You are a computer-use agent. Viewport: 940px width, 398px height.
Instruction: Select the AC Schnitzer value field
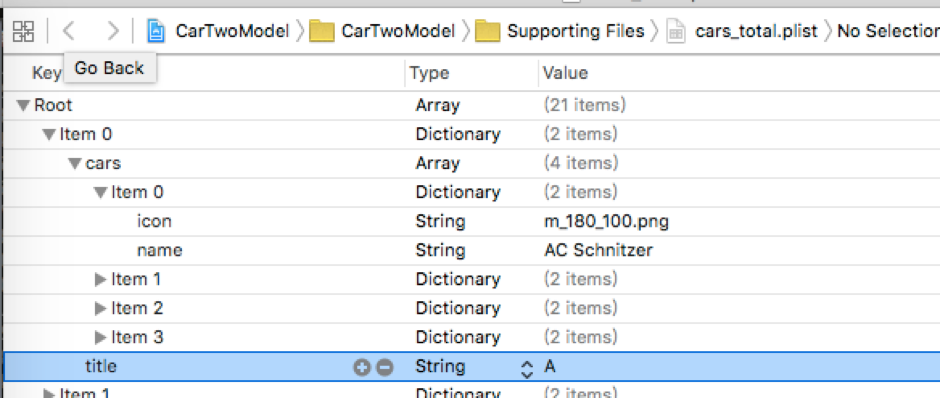point(598,250)
